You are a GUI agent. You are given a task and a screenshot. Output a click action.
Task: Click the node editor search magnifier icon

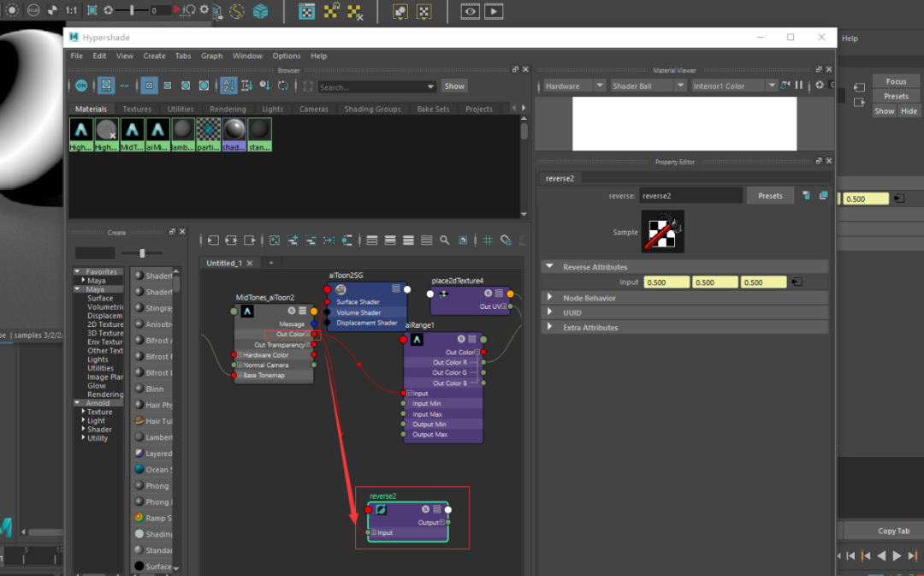tap(445, 240)
